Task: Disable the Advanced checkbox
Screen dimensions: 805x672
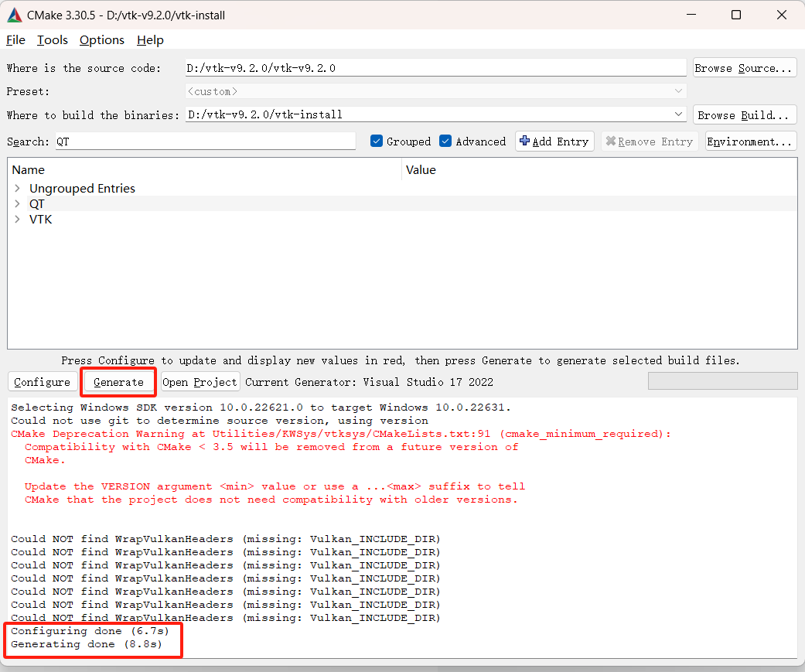Action: [x=445, y=141]
